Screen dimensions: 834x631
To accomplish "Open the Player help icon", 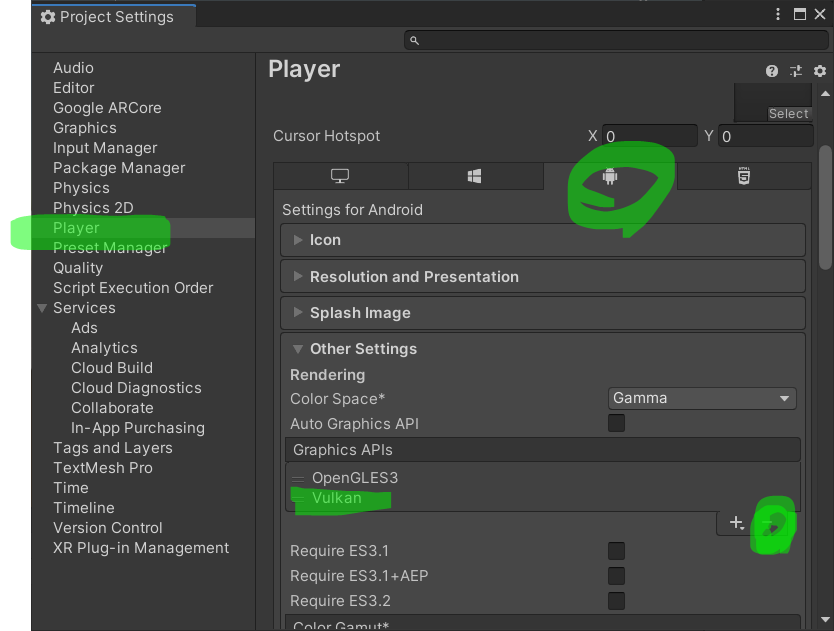I will tap(772, 71).
